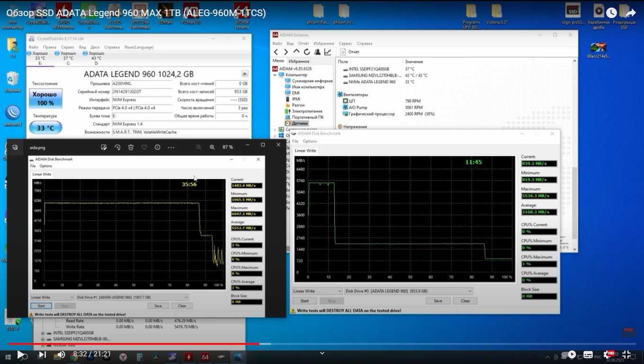Click the Хорошо 100 % health status button
Viewport: 644px width, 364px height.
tap(45, 99)
